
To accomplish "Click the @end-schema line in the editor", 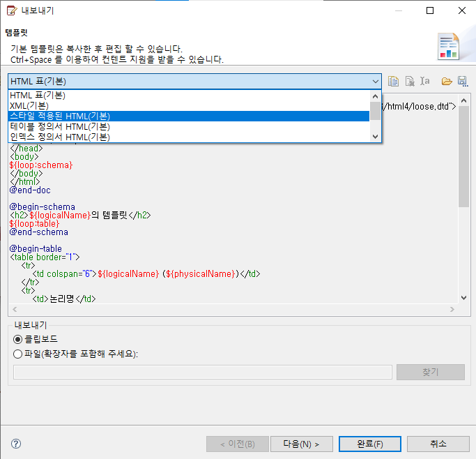I will (39, 232).
